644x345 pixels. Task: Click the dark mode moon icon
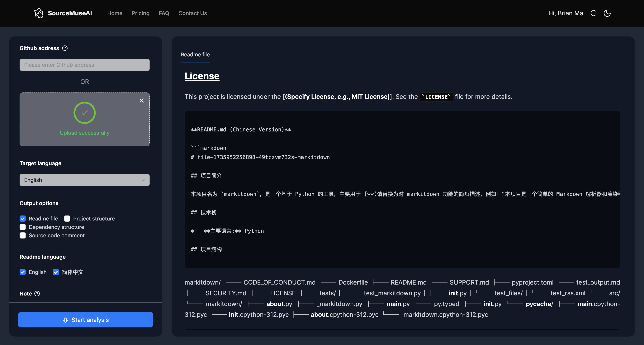pos(607,13)
